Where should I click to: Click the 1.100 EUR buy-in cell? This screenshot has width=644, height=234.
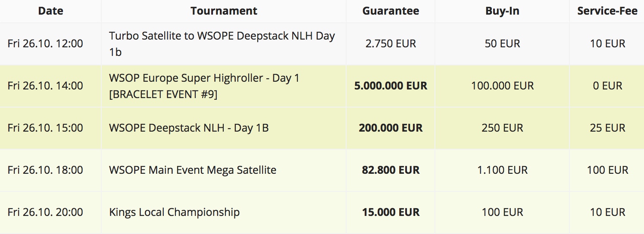coord(502,170)
